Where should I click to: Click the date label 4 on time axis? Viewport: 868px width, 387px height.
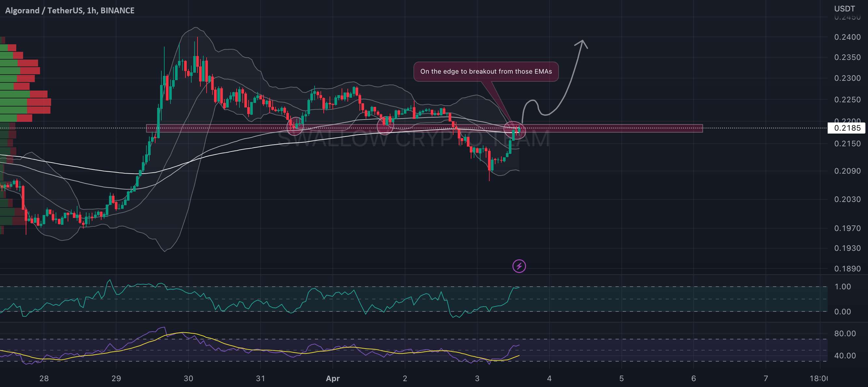click(x=549, y=379)
